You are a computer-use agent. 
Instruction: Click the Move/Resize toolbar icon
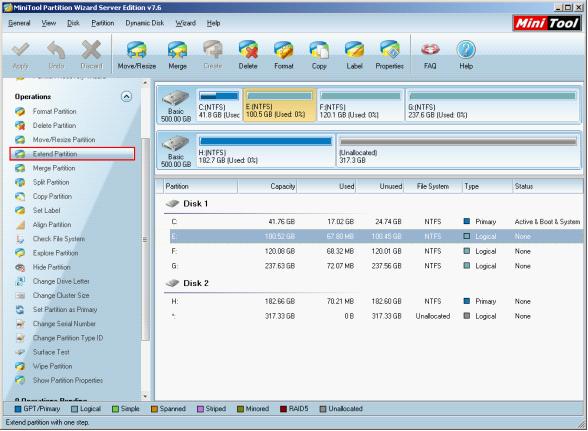tap(136, 50)
